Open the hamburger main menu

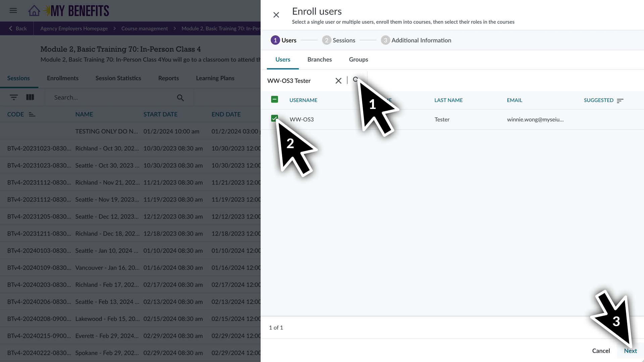[x=13, y=11]
